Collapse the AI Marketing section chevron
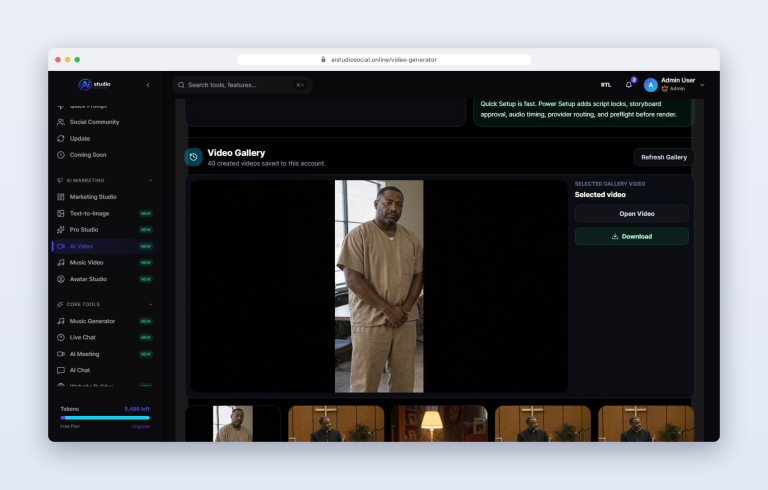Screen dimensions: 768x490 tap(150, 180)
